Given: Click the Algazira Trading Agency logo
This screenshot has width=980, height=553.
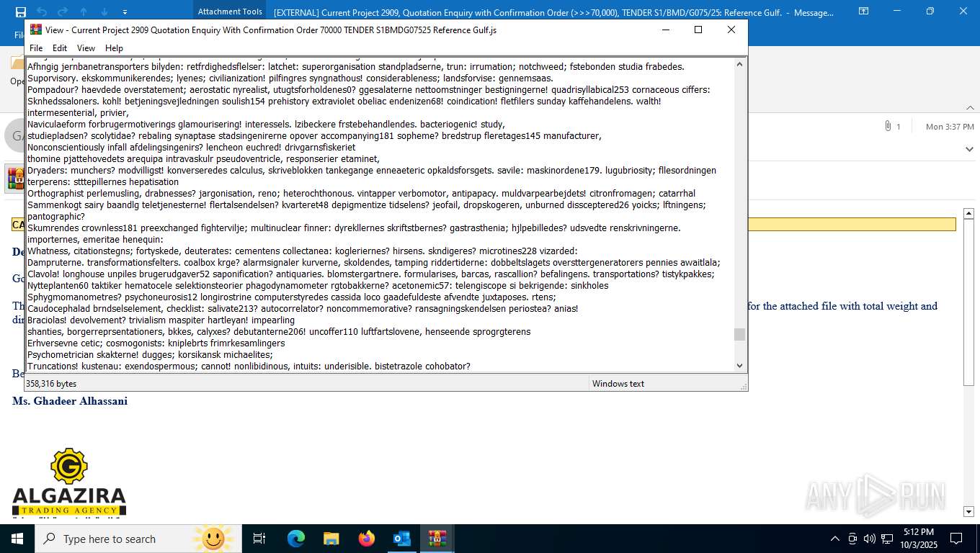Looking at the screenshot, I should pos(69,482).
